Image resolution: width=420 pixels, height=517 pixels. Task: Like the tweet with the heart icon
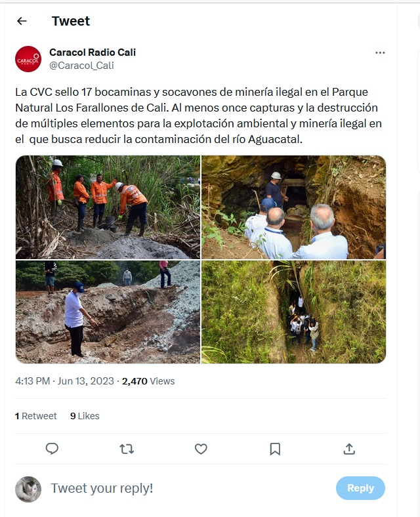tap(201, 449)
